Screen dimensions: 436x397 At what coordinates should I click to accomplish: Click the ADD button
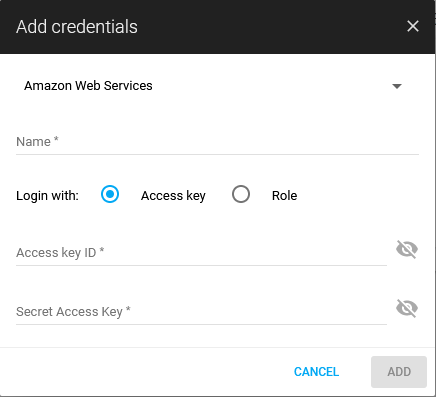tap(399, 372)
